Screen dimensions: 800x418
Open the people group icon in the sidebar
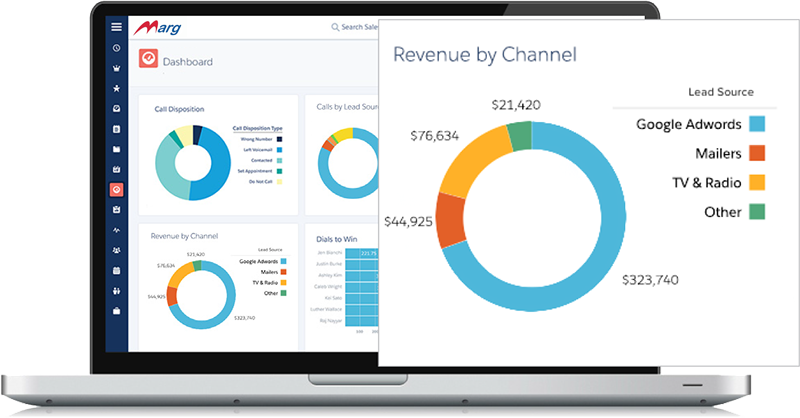click(117, 250)
